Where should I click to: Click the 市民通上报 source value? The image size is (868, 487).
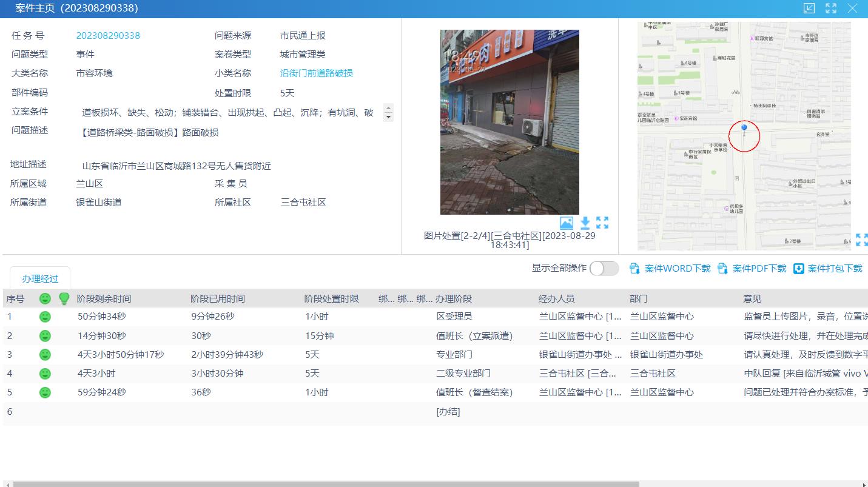(x=303, y=36)
